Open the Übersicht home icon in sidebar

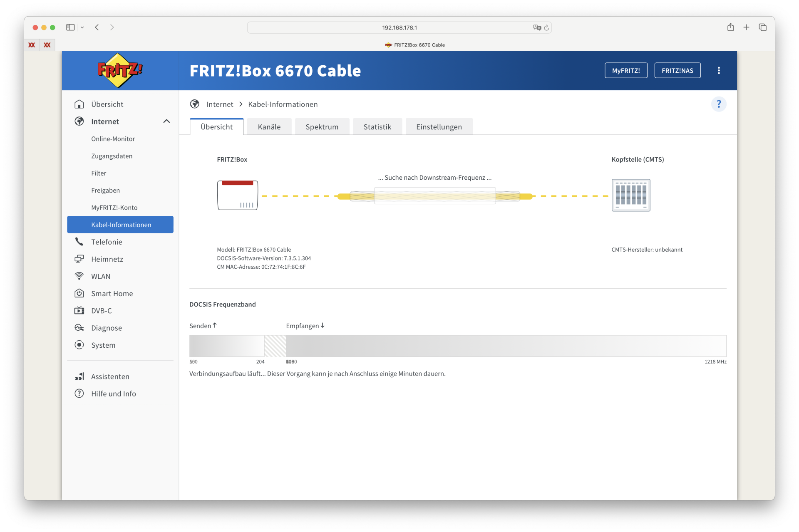(x=79, y=104)
